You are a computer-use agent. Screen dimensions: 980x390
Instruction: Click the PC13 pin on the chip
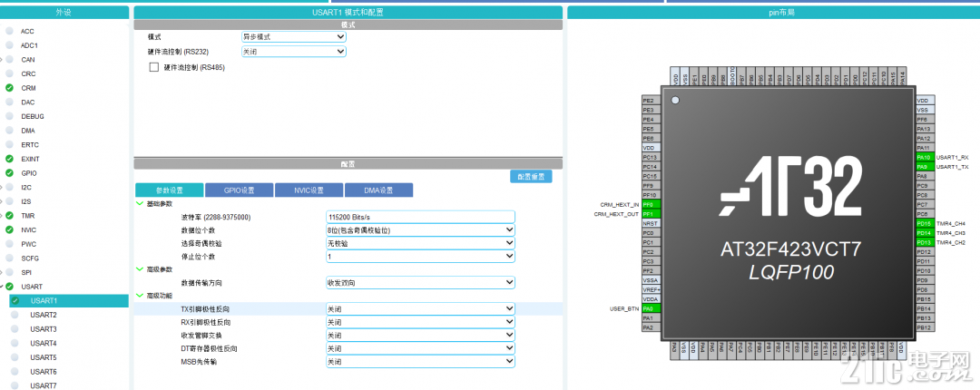coord(652,158)
